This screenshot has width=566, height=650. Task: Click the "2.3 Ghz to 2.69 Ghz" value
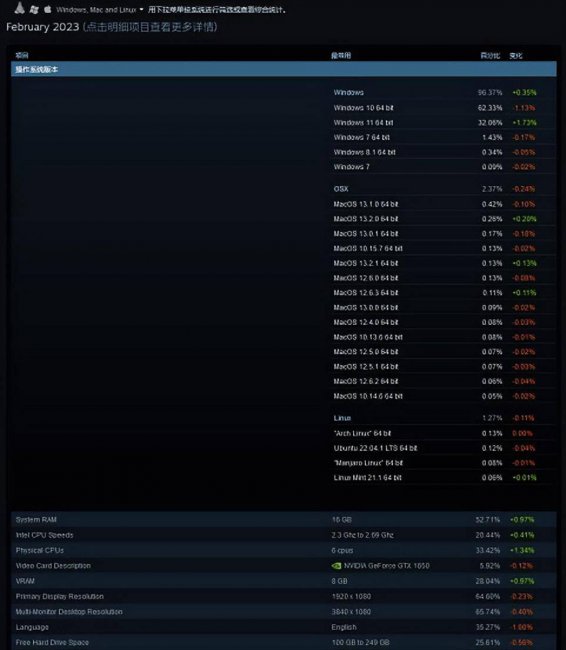tap(362, 535)
